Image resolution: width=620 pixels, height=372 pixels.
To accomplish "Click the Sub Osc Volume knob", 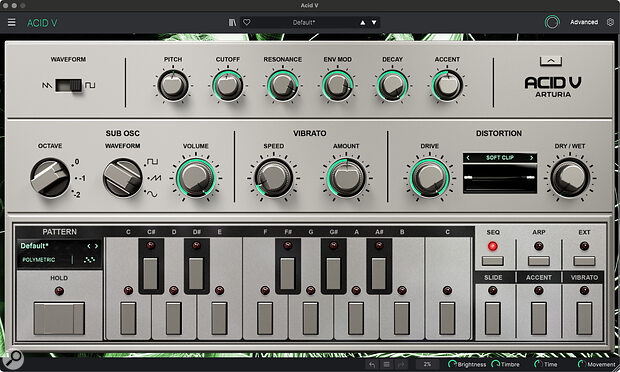I will (x=195, y=178).
